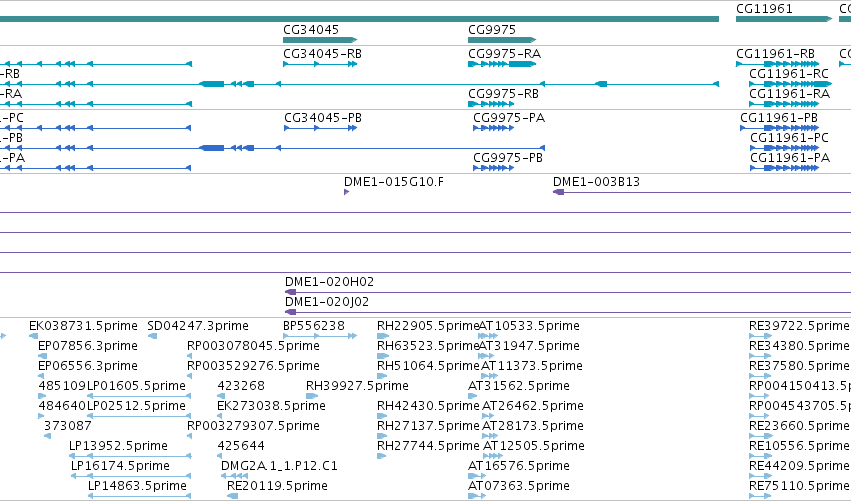Screen dimensions: 851x501
Task: Click the 484640 feature label
Action: click(62, 406)
